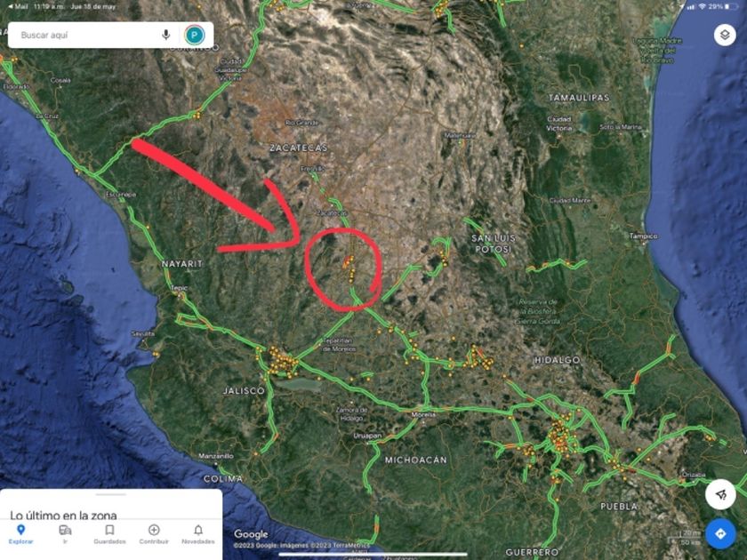Tap the Michoacán label on map
The width and height of the screenshot is (747, 560).
pos(416,460)
